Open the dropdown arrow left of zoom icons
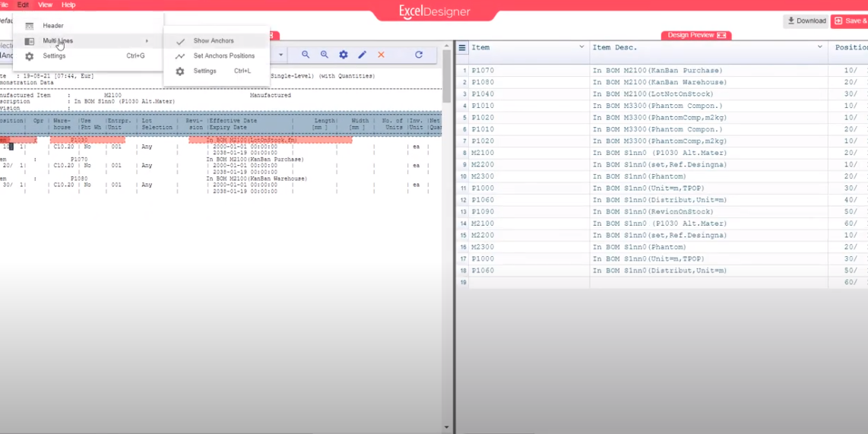868x434 pixels. tap(280, 55)
